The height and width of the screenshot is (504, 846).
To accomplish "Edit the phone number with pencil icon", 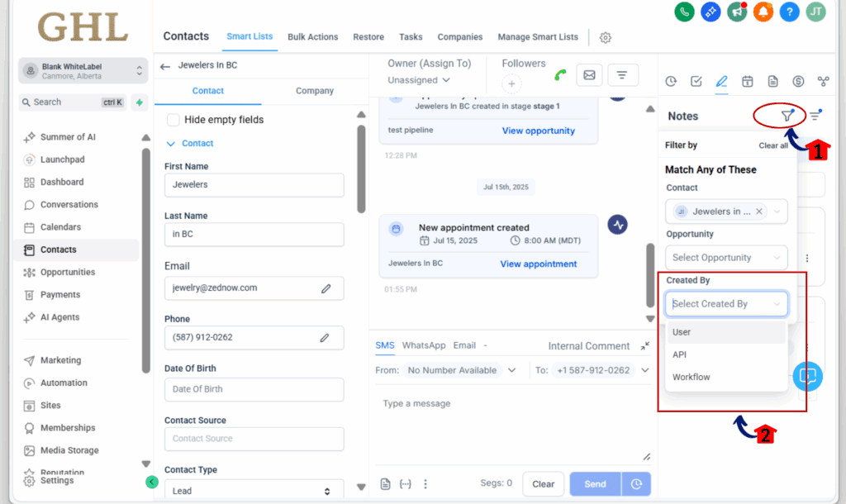I will coord(324,338).
